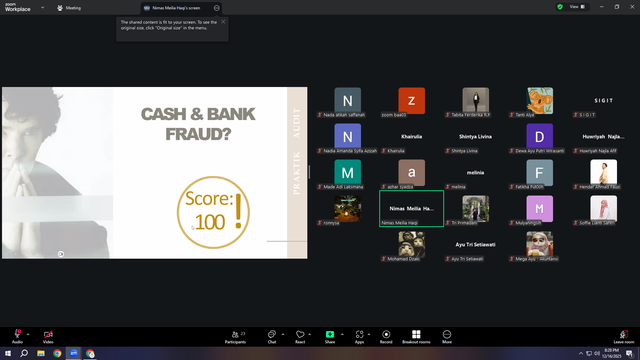640x360 pixels.
Task: Click the Leave room button
Action: click(x=624, y=337)
